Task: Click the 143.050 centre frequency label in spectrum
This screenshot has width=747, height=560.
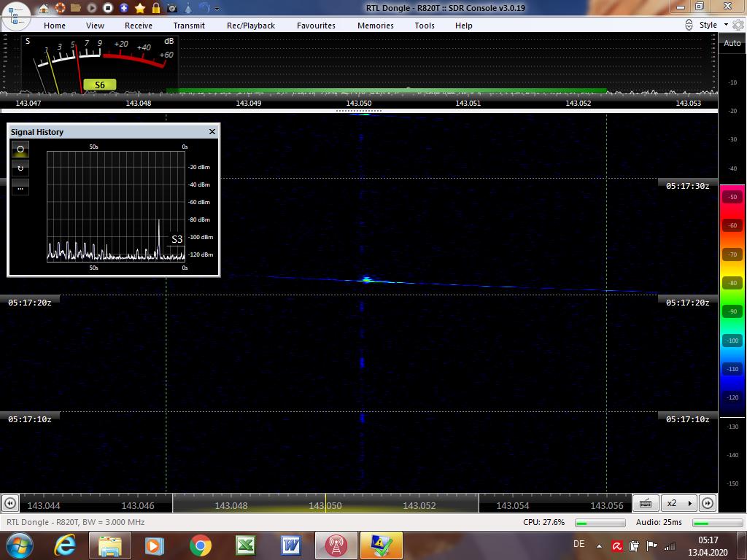Action: tap(359, 103)
